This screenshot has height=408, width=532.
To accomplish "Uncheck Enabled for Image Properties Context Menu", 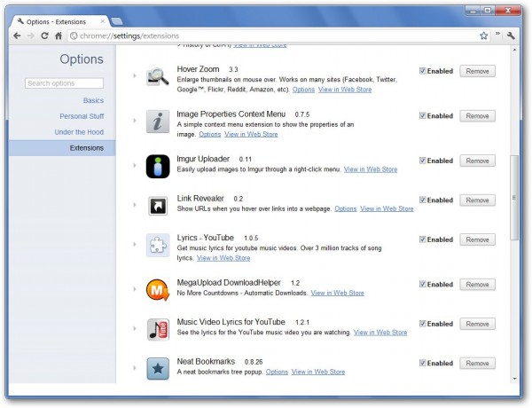I will 422,115.
